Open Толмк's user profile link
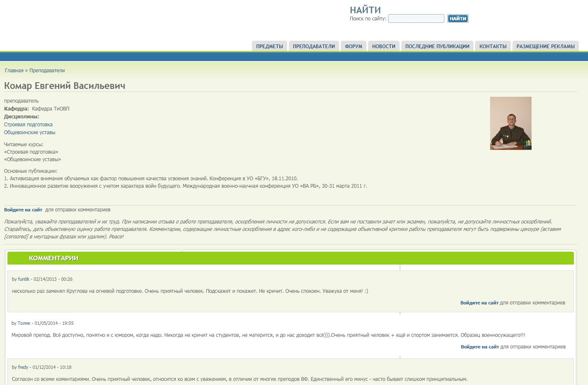This screenshot has width=588, height=385. [24, 323]
